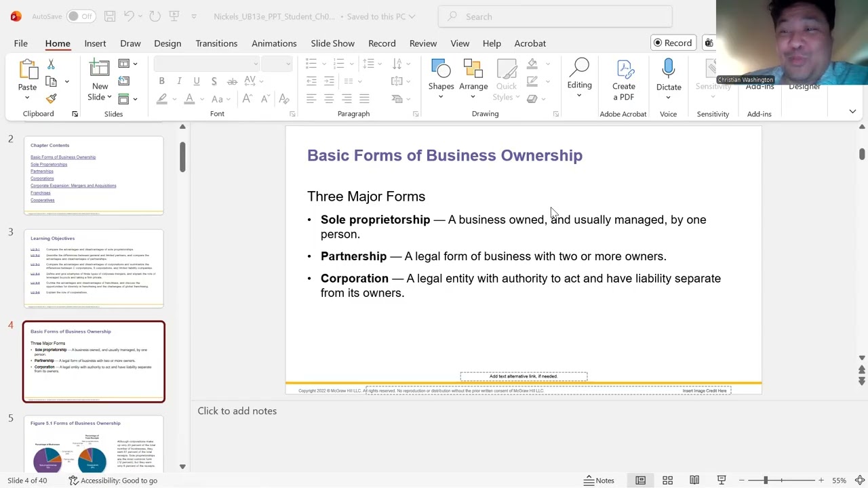Viewport: 868px width, 488px height.
Task: Click the zoom slider handle
Action: click(766, 481)
